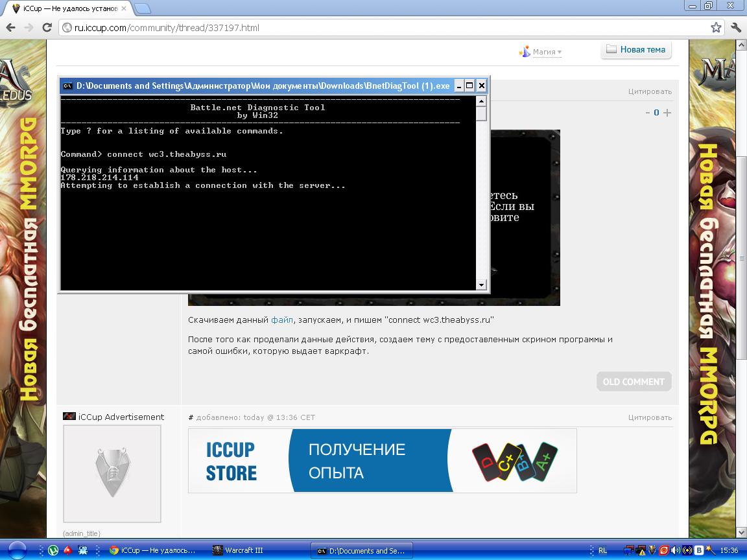Click the Новая тема button
This screenshot has width=747, height=560.
636,49
